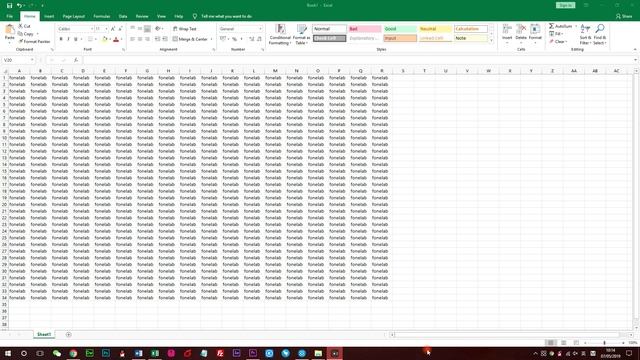The width and height of the screenshot is (640, 360).
Task: Expand the Merge & Center dropdown arrow
Action: 211,39
